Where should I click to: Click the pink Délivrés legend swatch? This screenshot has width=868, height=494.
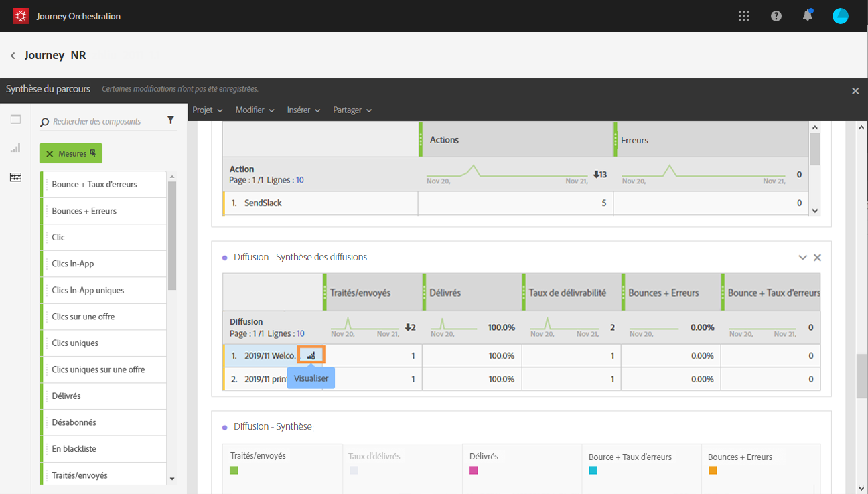474,471
